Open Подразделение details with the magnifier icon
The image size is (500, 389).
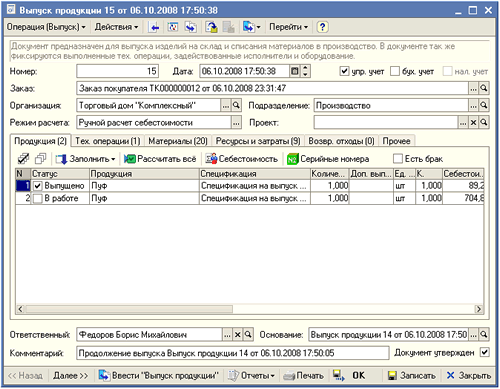pyautogui.click(x=484, y=106)
